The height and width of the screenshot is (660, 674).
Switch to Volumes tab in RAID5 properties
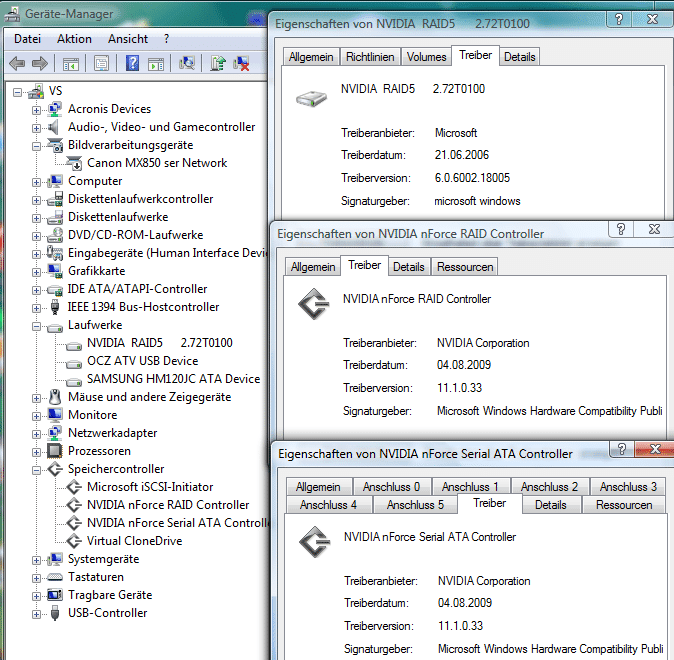pyautogui.click(x=426, y=57)
